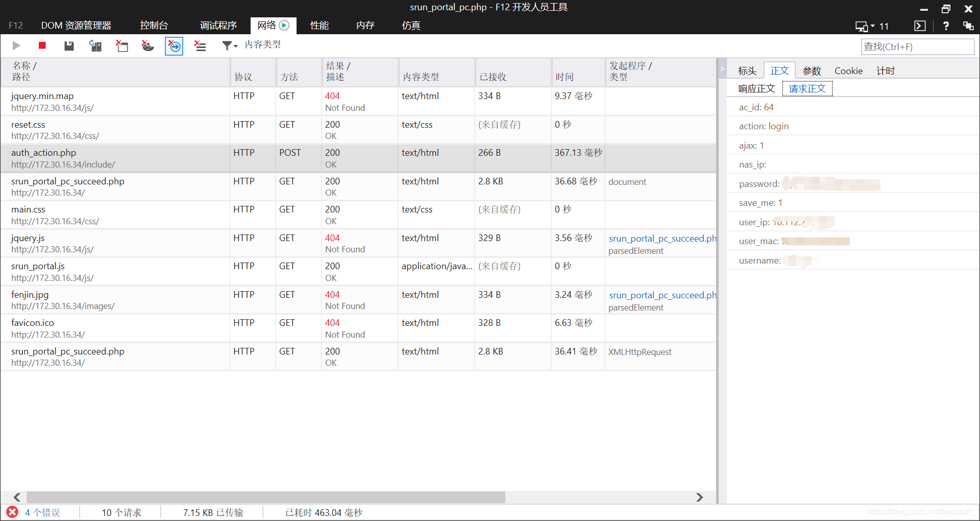Screen dimensions: 980x521
Task: Select the 网络 tab
Action: [273, 26]
